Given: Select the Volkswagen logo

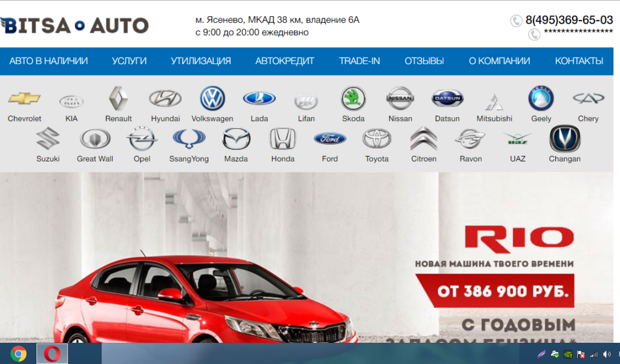Looking at the screenshot, I should [213, 99].
